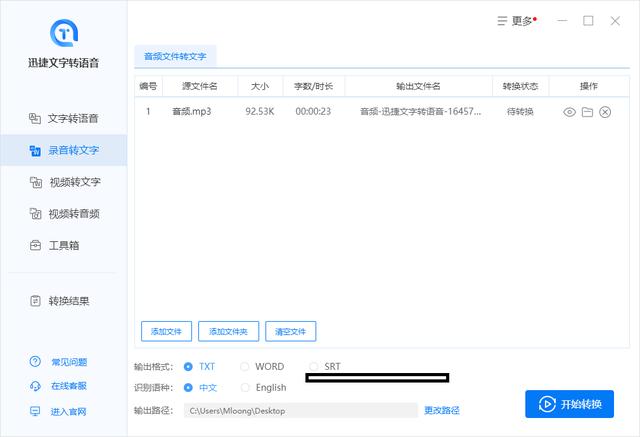Screen dimensions: 640x437
Task: Click the 文字转语音 sidebar icon
Action: 35,118
